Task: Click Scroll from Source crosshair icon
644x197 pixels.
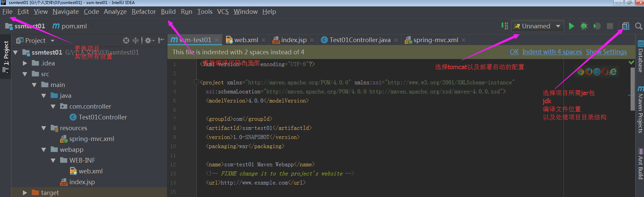Action: (126, 40)
